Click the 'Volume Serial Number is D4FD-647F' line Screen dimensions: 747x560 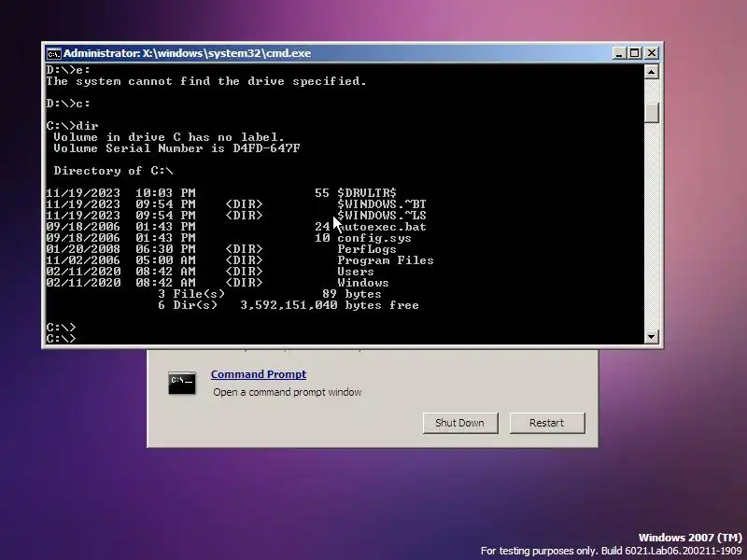[x=176, y=148]
